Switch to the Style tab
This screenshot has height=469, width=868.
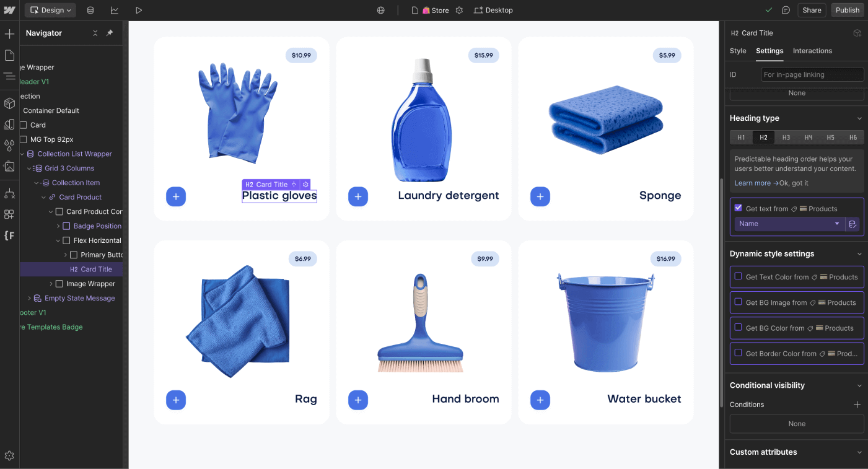[738, 51]
